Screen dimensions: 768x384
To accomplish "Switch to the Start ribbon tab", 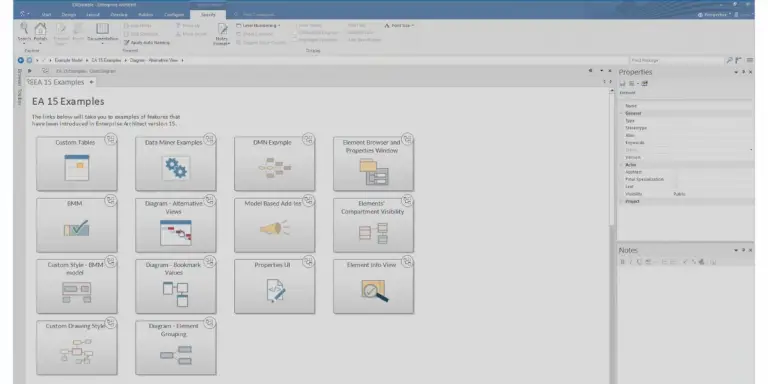I will click(x=47, y=15).
